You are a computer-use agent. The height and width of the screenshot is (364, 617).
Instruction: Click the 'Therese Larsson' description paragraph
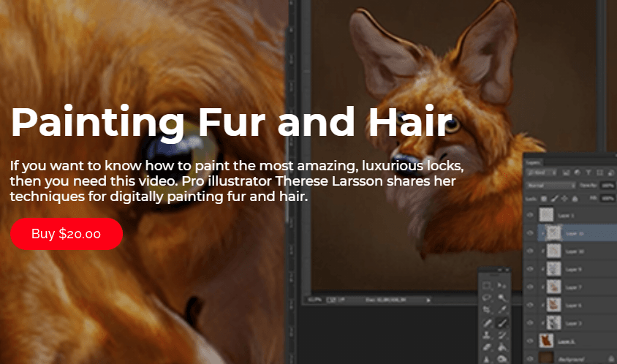[237, 181]
